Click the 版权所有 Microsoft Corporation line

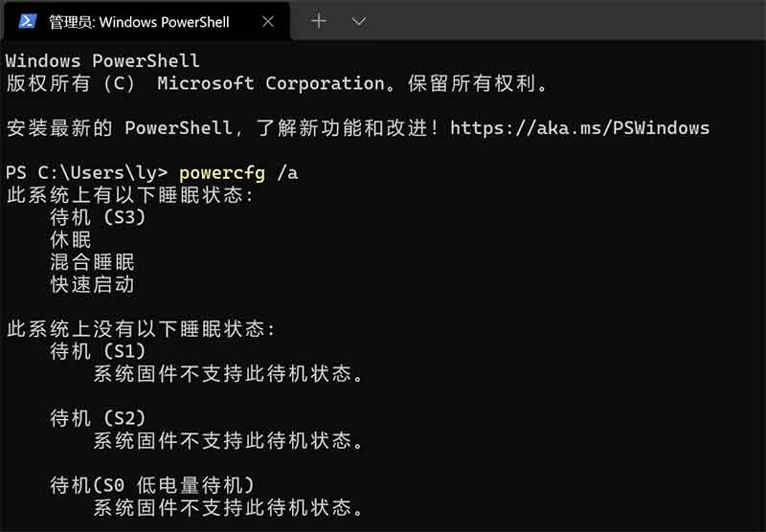pyautogui.click(x=278, y=83)
